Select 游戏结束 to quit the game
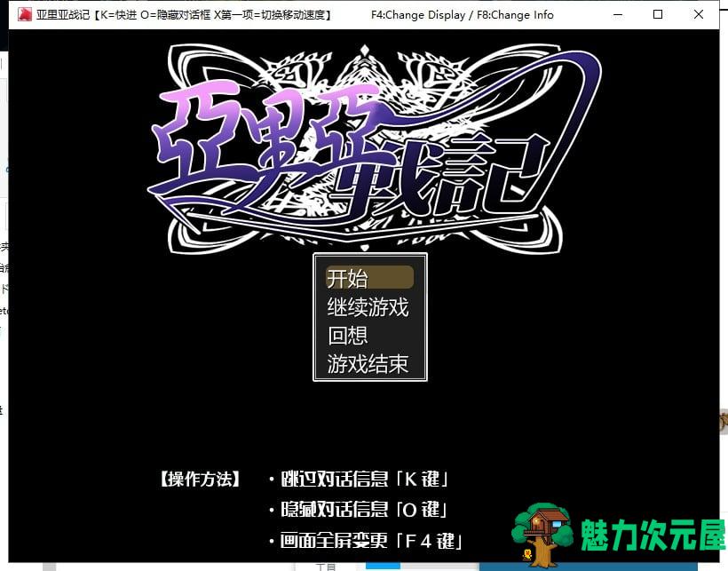This screenshot has width=728, height=571. click(368, 363)
